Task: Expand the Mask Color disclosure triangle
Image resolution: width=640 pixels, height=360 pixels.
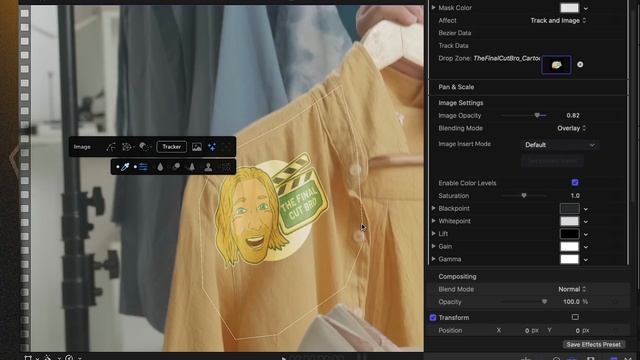Action: click(433, 8)
